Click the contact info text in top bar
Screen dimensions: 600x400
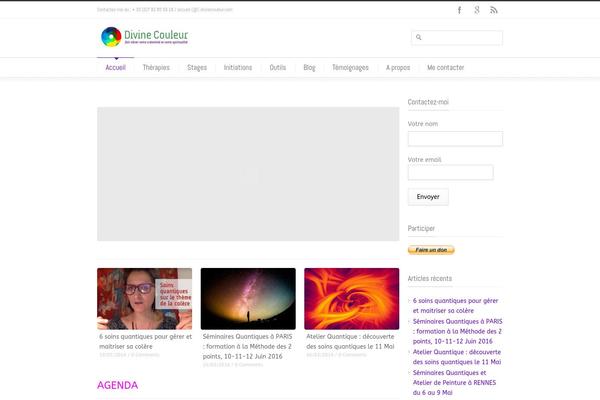(x=165, y=10)
